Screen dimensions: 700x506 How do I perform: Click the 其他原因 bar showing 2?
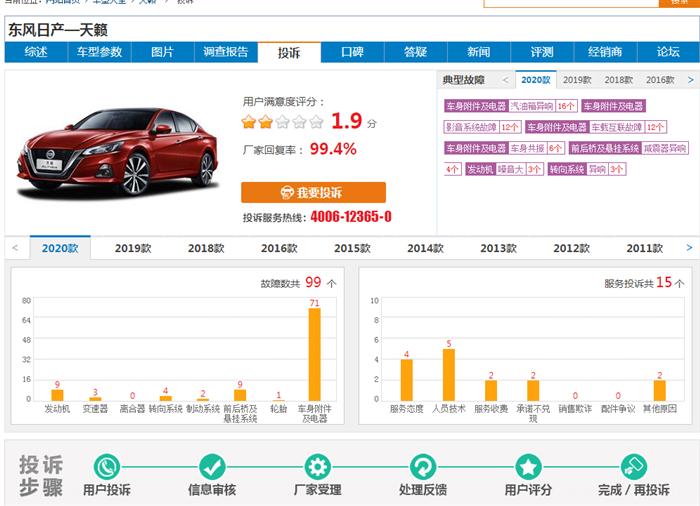coord(660,390)
